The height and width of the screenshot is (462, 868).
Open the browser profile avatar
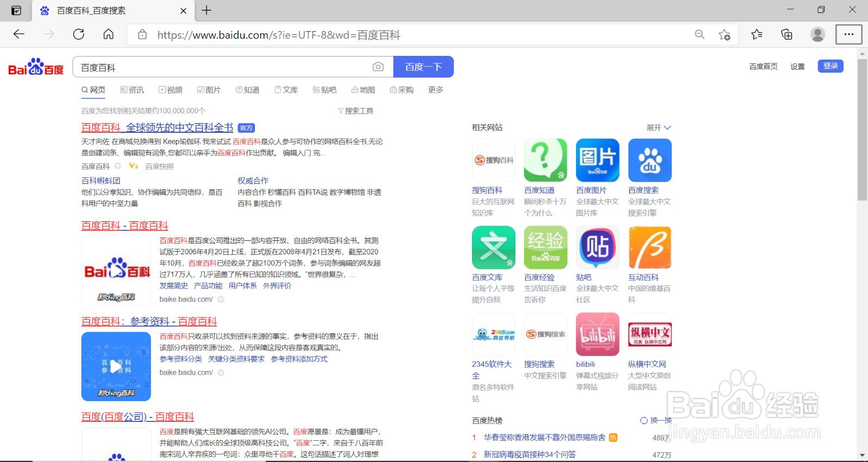(818, 35)
